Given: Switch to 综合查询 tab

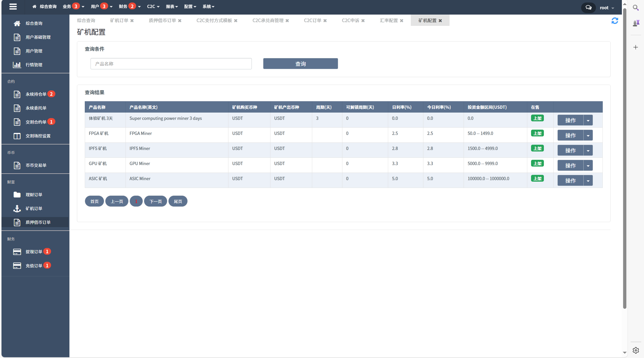Looking at the screenshot, I should (87, 20).
